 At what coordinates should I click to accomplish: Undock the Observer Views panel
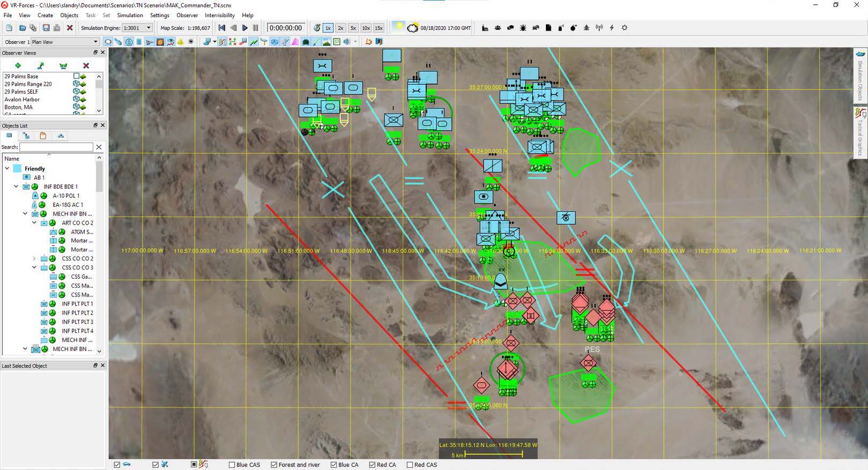(x=95, y=53)
